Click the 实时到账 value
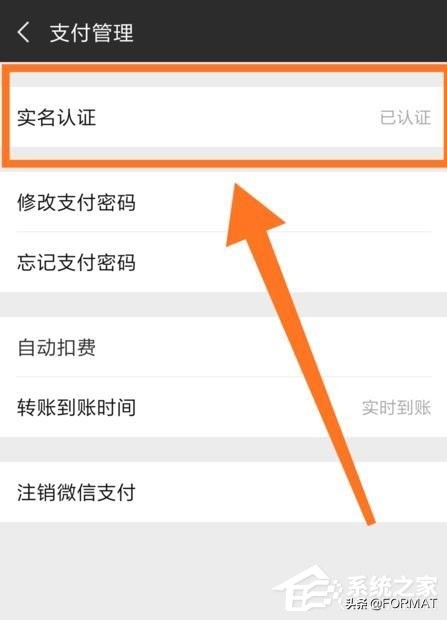The width and height of the screenshot is (447, 620). (x=396, y=407)
